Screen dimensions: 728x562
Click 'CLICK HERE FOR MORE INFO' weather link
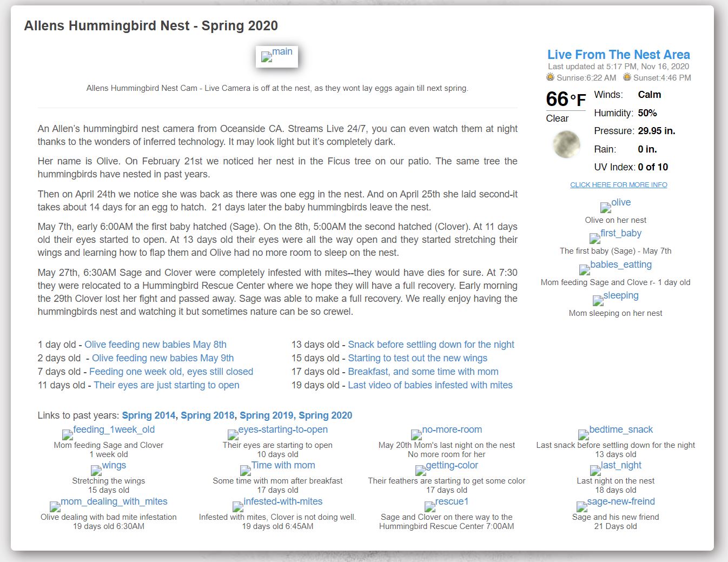618,185
